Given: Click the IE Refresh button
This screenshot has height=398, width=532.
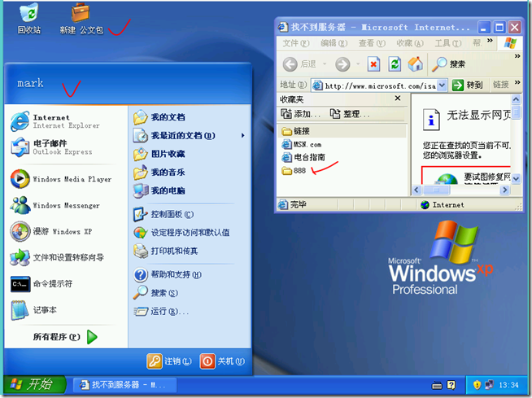Looking at the screenshot, I should [395, 63].
